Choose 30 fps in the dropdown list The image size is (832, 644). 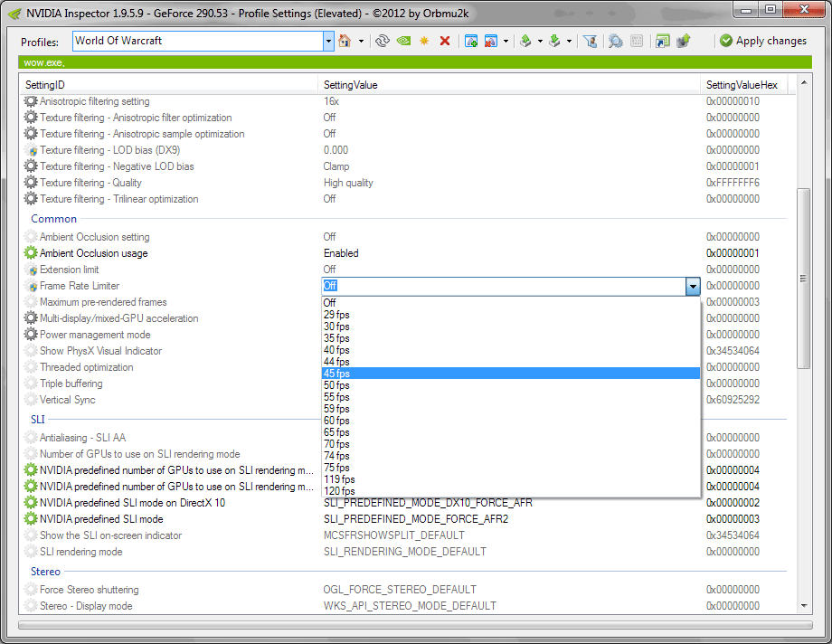[336, 327]
